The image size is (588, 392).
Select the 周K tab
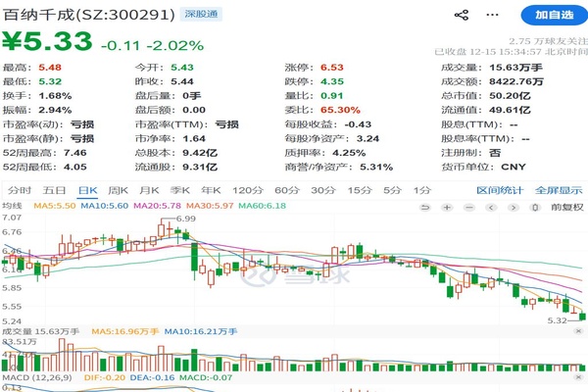pos(119,190)
